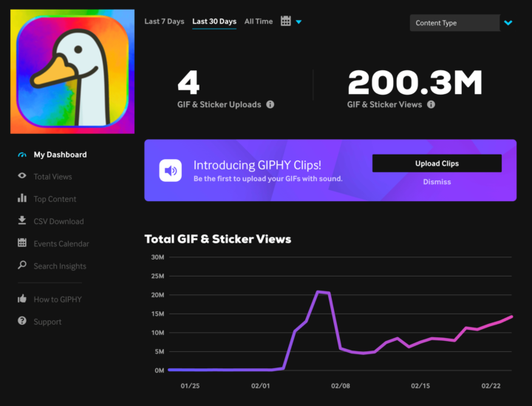
Task: Click the How to GIPHY thumbs-up icon
Action: (x=21, y=300)
